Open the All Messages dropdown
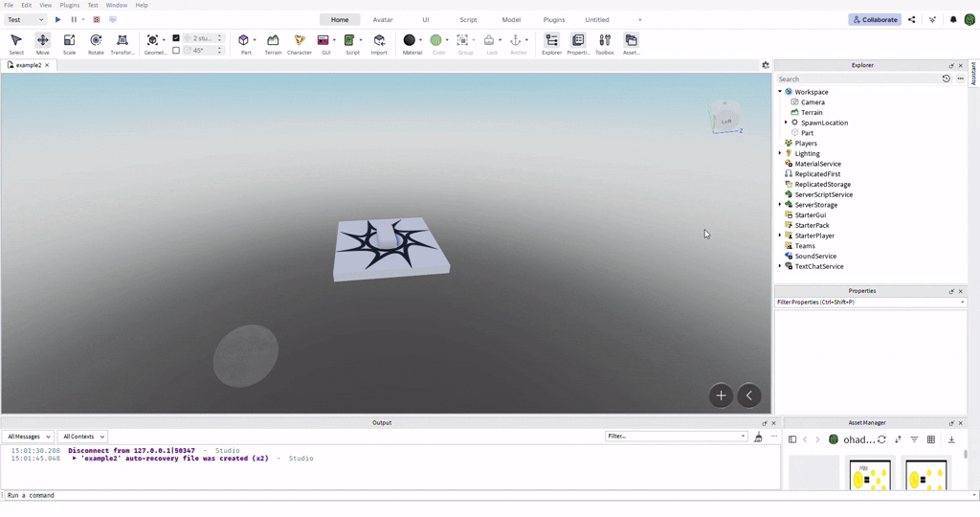980x517 pixels. 29,437
